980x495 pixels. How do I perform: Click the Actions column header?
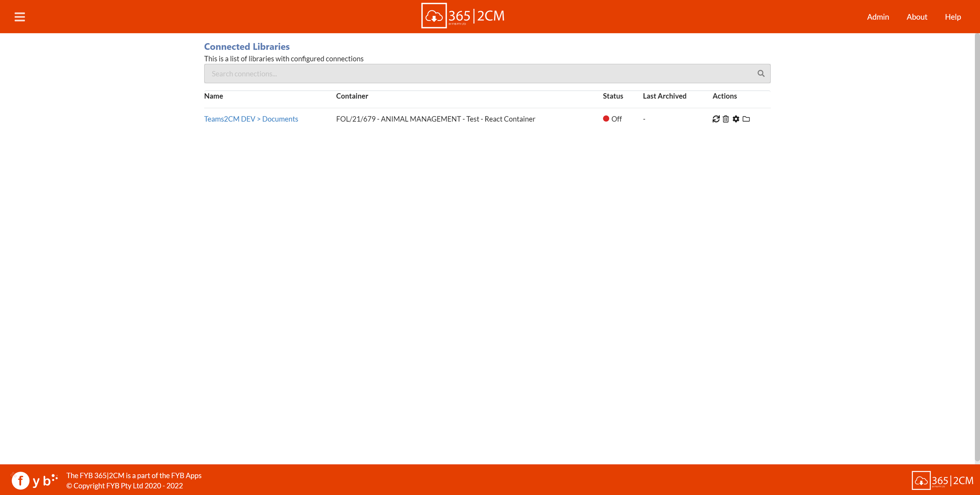pos(724,96)
